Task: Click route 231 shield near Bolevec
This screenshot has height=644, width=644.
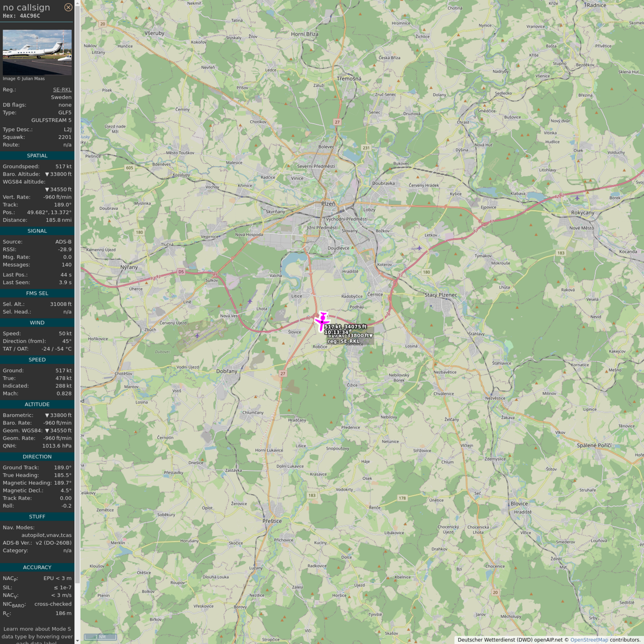Action: 366,148
